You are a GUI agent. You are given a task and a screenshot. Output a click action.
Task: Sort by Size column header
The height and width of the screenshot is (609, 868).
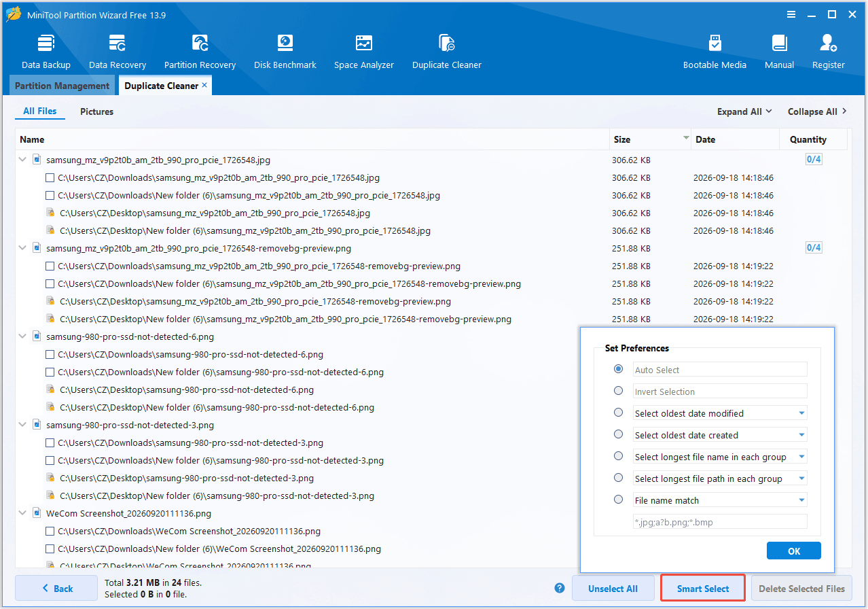(650, 139)
